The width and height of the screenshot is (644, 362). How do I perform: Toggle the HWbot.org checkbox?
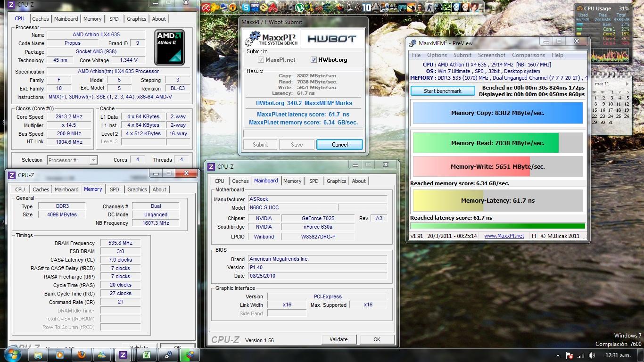(x=314, y=60)
